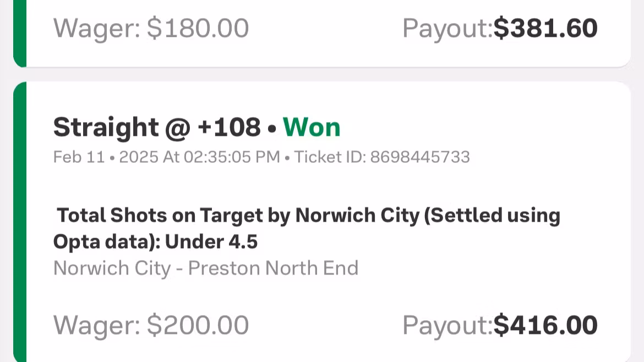644x362 pixels.
Task: Click the Under 4.5 selection text
Action: point(211,242)
